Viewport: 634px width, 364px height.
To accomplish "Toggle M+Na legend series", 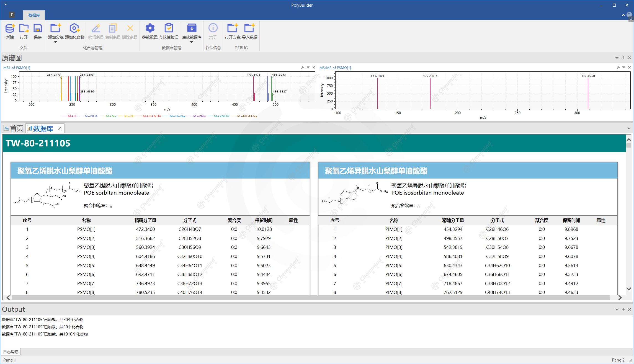I will click(x=108, y=116).
